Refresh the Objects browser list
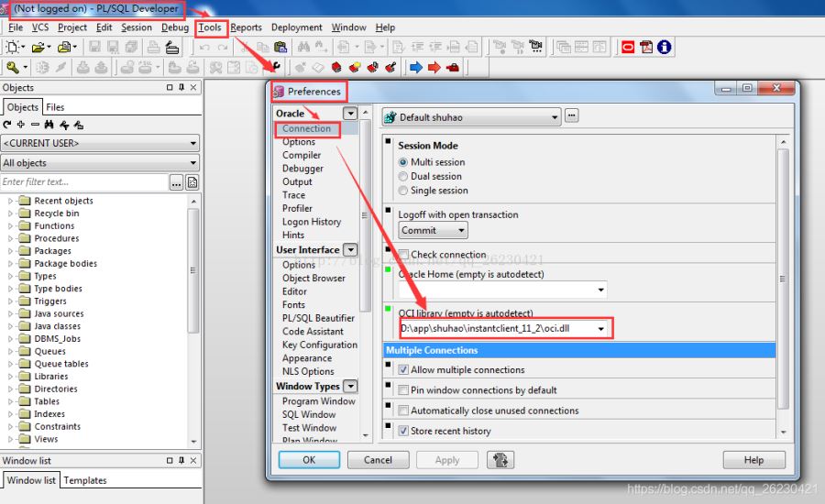 pos(7,125)
